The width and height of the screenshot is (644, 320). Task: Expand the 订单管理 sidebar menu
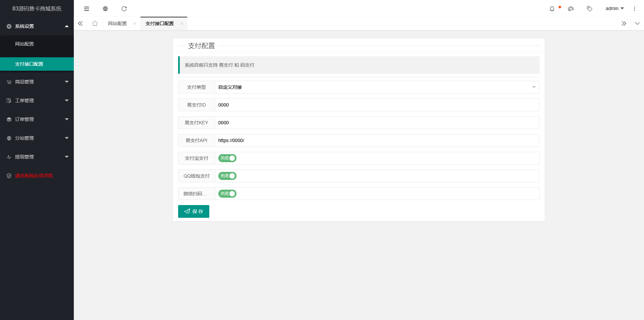[x=37, y=119]
